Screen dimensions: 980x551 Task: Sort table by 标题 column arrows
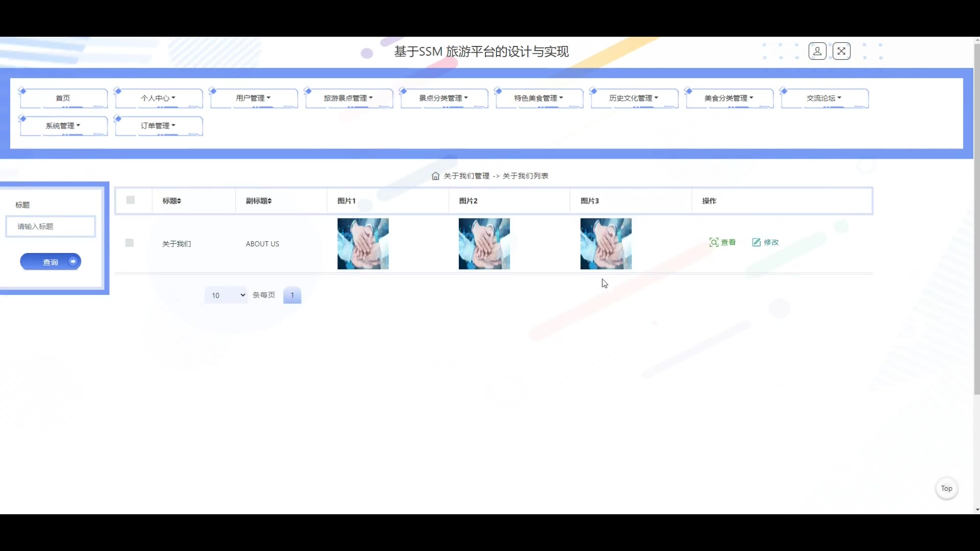pyautogui.click(x=179, y=201)
